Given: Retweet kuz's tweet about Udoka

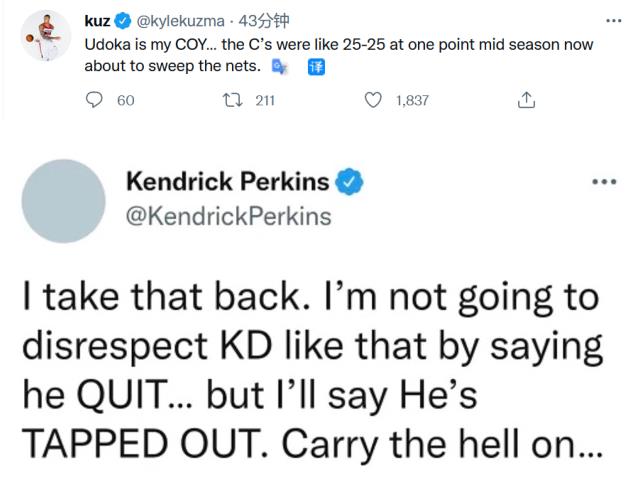Looking at the screenshot, I should [232, 100].
